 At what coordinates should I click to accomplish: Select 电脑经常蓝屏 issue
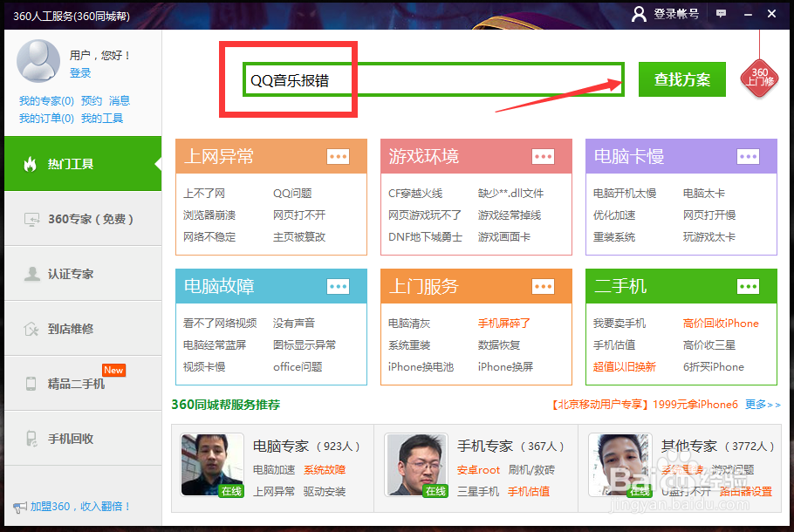click(x=214, y=345)
